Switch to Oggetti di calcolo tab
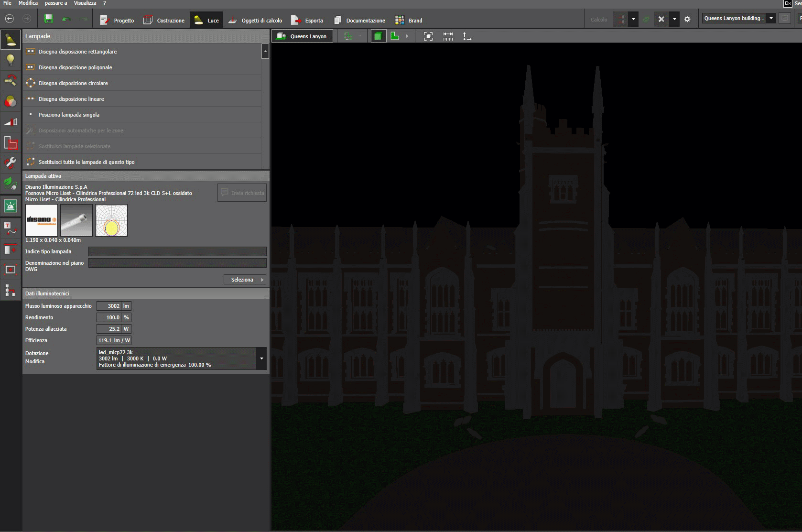Screen dimensions: 802x532 click(x=255, y=20)
